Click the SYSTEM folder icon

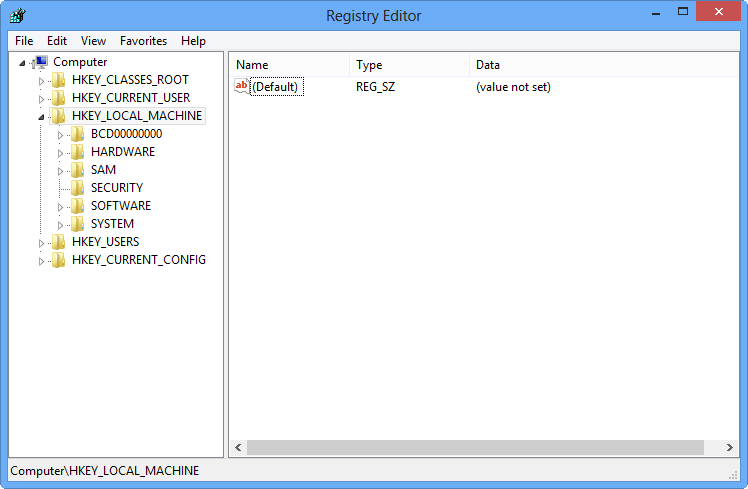tap(77, 224)
